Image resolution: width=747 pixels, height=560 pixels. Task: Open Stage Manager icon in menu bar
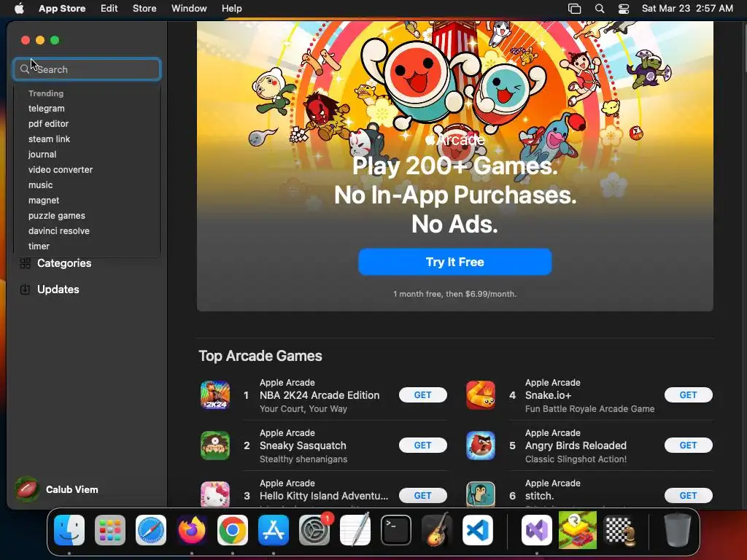coord(575,9)
